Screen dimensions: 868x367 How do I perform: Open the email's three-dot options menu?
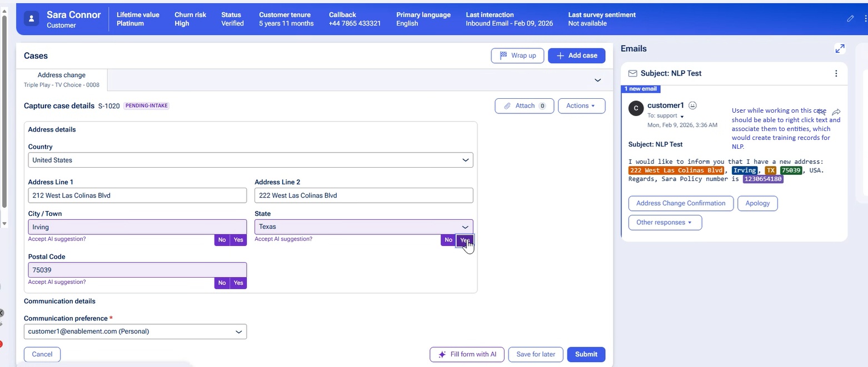pos(836,73)
